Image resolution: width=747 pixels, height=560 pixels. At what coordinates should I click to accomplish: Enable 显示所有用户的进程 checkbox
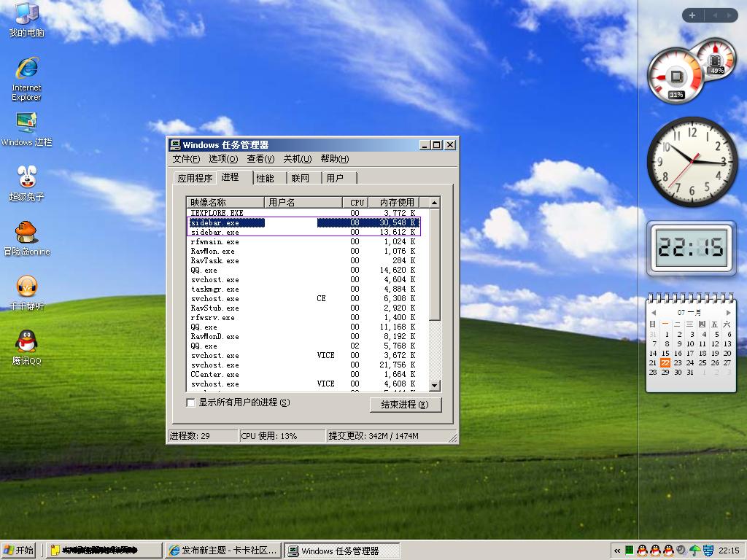191,402
